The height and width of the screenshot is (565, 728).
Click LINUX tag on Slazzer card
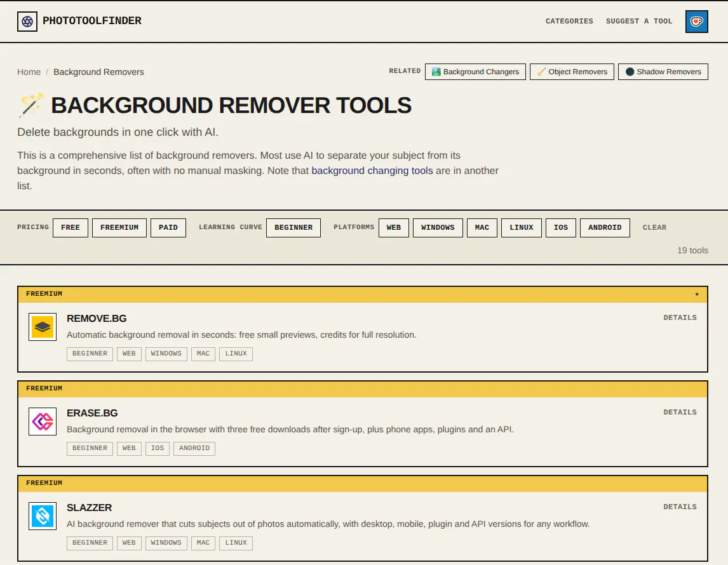(x=236, y=543)
